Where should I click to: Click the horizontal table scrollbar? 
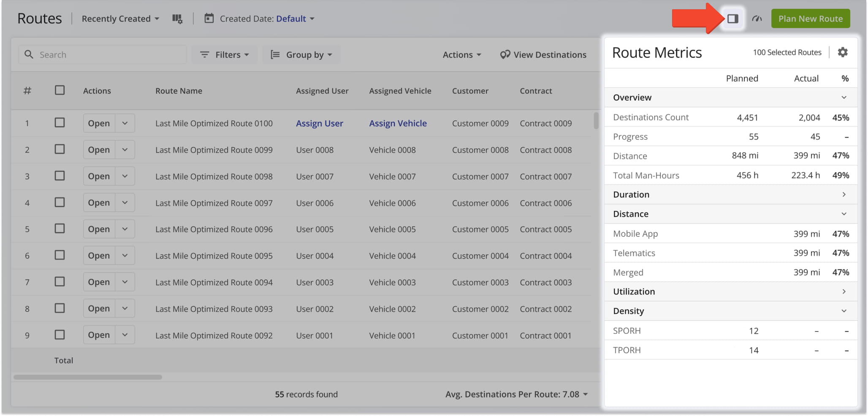coord(88,377)
